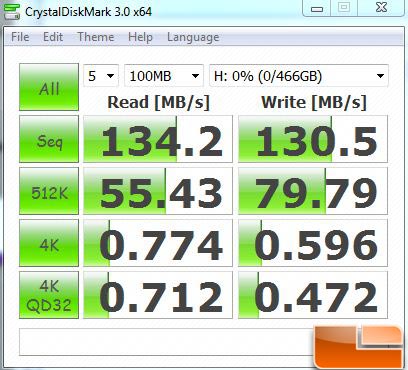Click the Seq write result 130.5

tap(313, 139)
